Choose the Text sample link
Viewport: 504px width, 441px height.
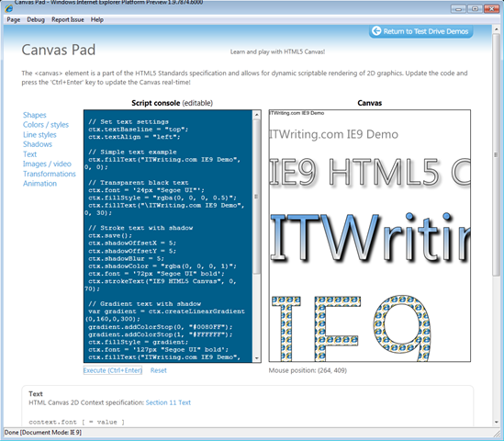[x=29, y=154]
